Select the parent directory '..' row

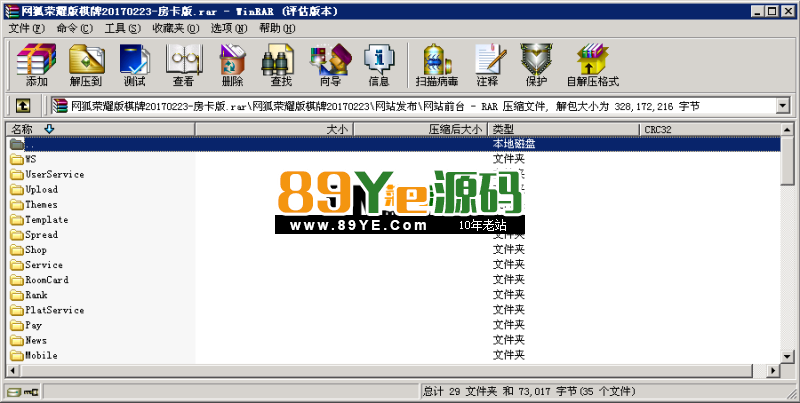(x=394, y=144)
